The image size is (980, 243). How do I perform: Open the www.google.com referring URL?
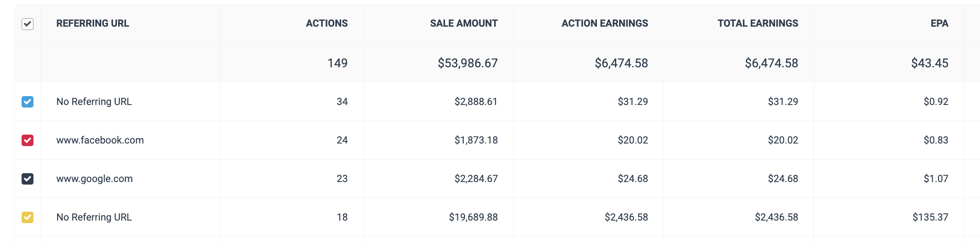coord(94,179)
